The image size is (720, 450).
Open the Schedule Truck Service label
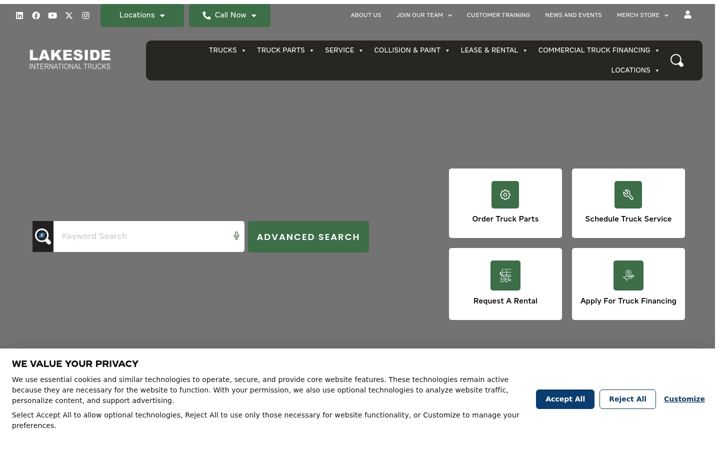628,219
